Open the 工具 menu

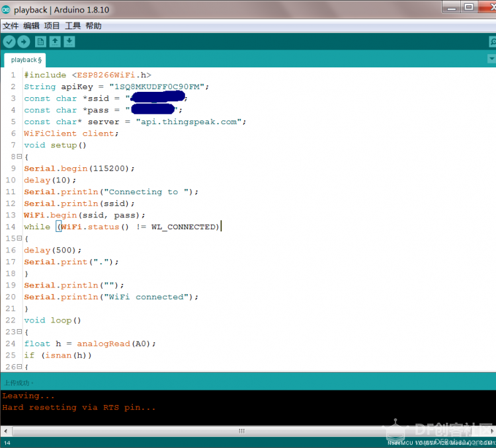pos(73,26)
